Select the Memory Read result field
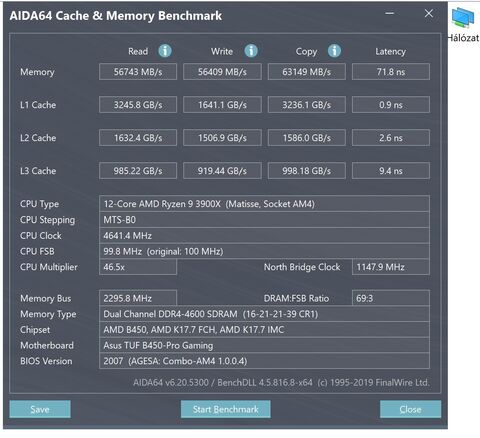The width and height of the screenshot is (480, 438). (138, 72)
